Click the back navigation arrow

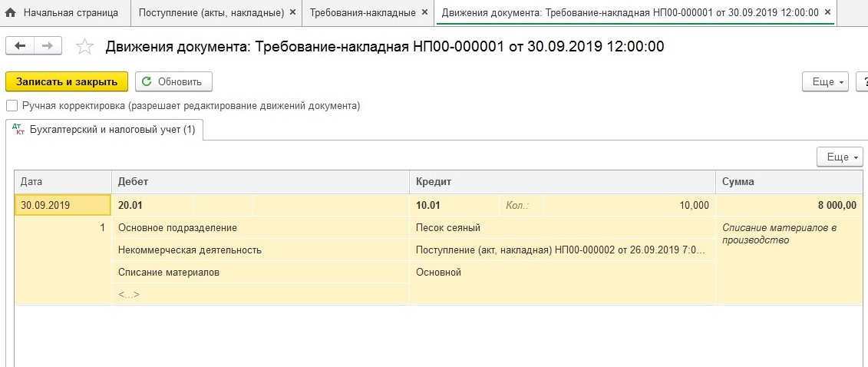click(x=20, y=46)
